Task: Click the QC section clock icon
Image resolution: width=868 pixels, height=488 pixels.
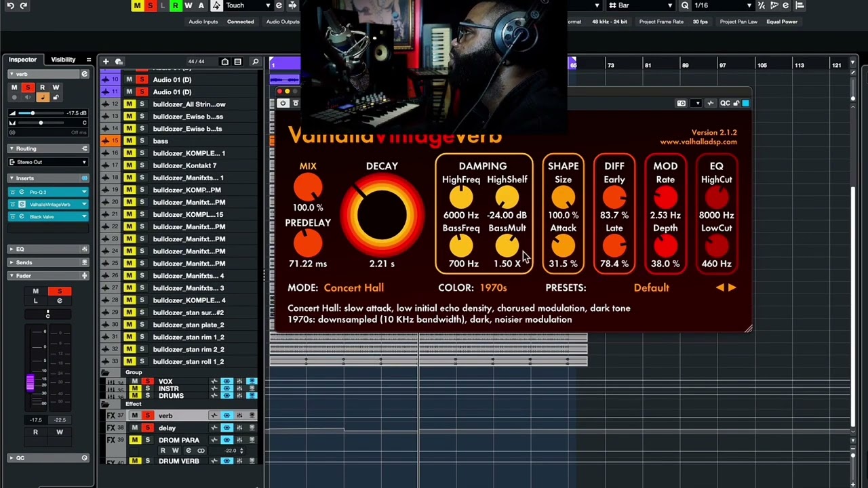Action: click(85, 458)
